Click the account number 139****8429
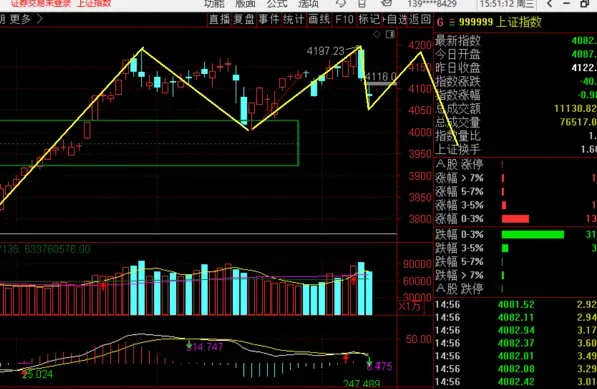The width and height of the screenshot is (597, 389). tap(432, 4)
